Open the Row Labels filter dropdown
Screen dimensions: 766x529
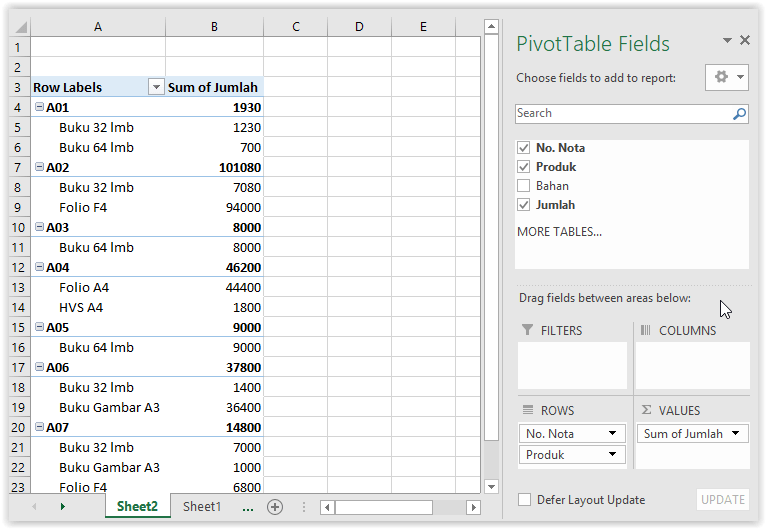156,87
